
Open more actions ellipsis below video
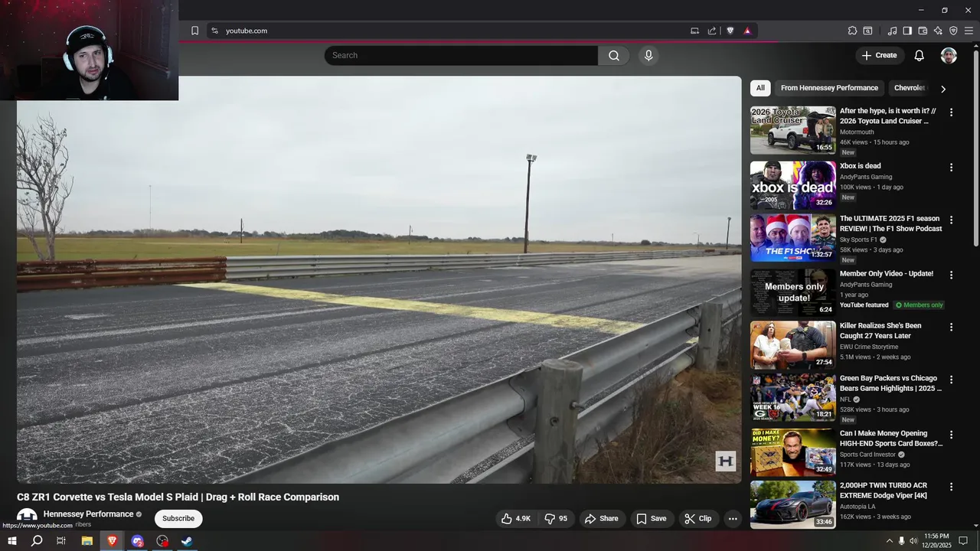[x=733, y=518]
